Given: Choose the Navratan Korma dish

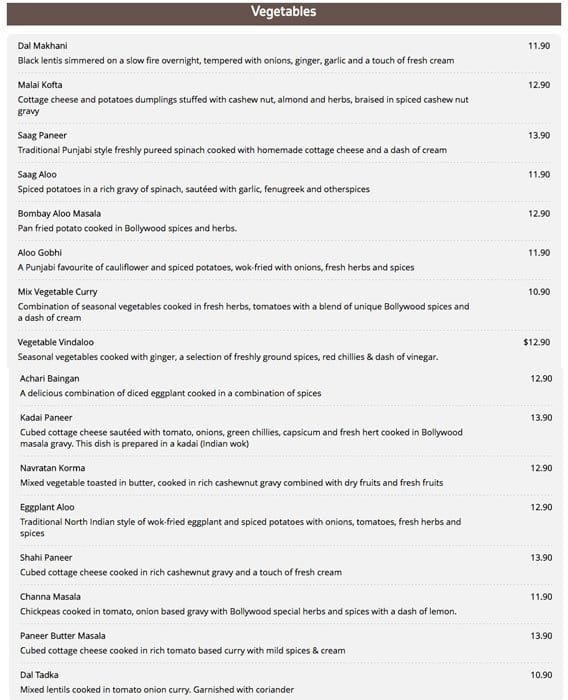Looking at the screenshot, I should click(x=52, y=468).
